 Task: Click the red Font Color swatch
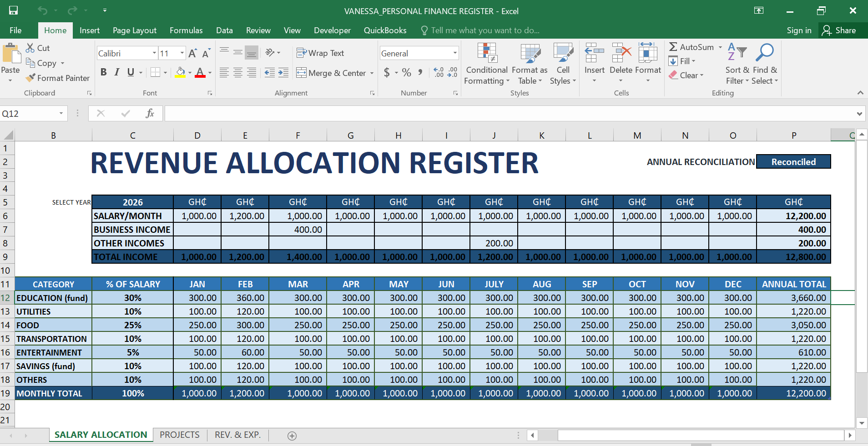pos(200,72)
